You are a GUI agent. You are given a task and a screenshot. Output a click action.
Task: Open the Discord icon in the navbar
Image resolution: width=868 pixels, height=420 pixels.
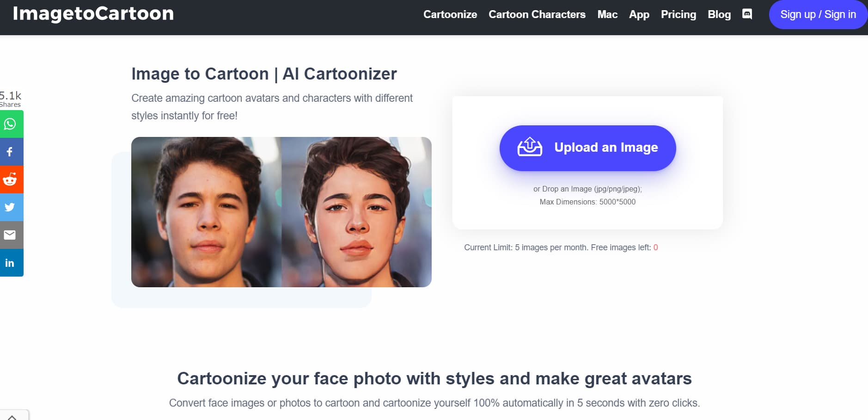click(x=747, y=14)
